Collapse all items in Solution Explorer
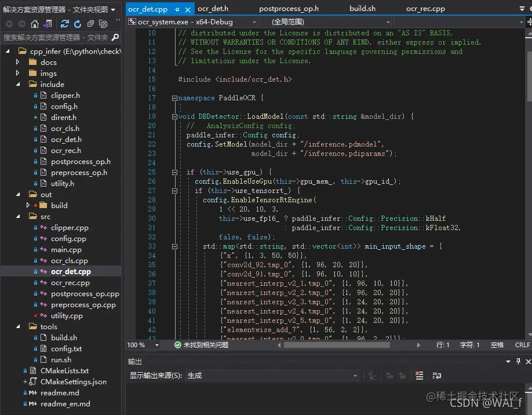The width and height of the screenshot is (532, 415). (x=90, y=24)
